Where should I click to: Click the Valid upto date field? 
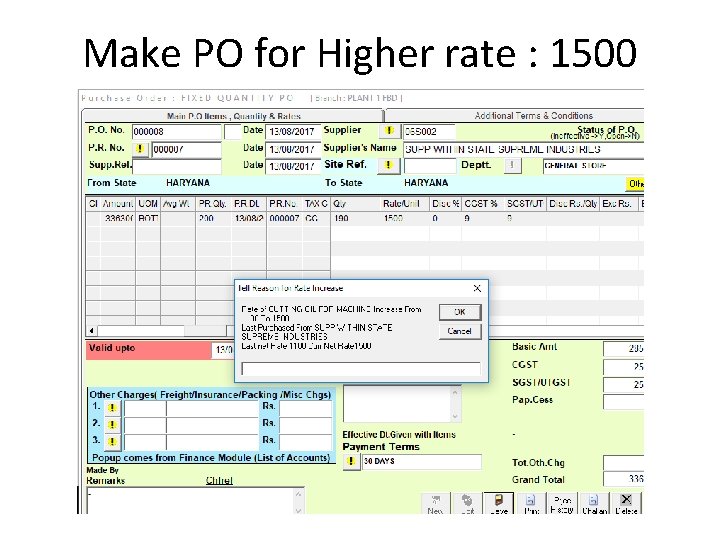(223, 350)
